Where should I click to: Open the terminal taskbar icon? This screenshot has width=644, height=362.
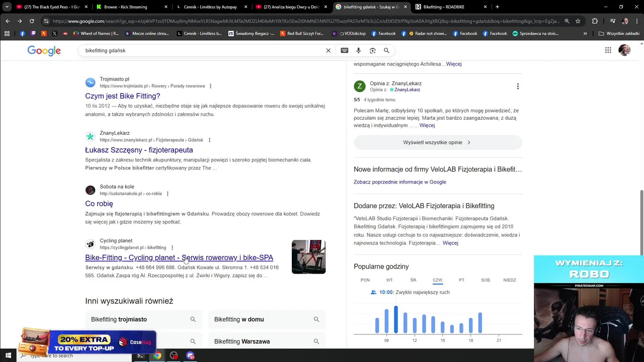click(140, 355)
